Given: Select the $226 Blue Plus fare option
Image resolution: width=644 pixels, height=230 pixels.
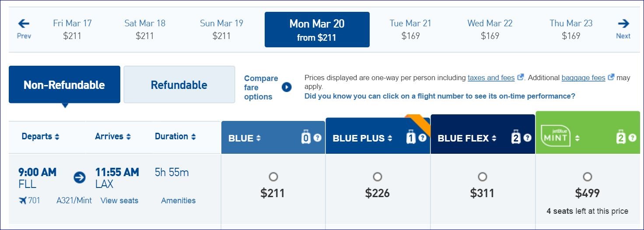Looking at the screenshot, I should [378, 177].
